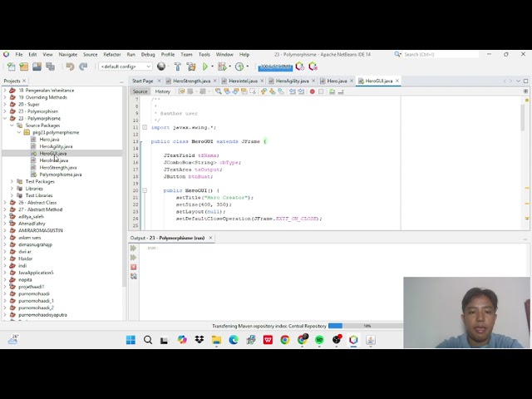Click the Debug Project toolbar icon
The image size is (532, 399).
222,66
